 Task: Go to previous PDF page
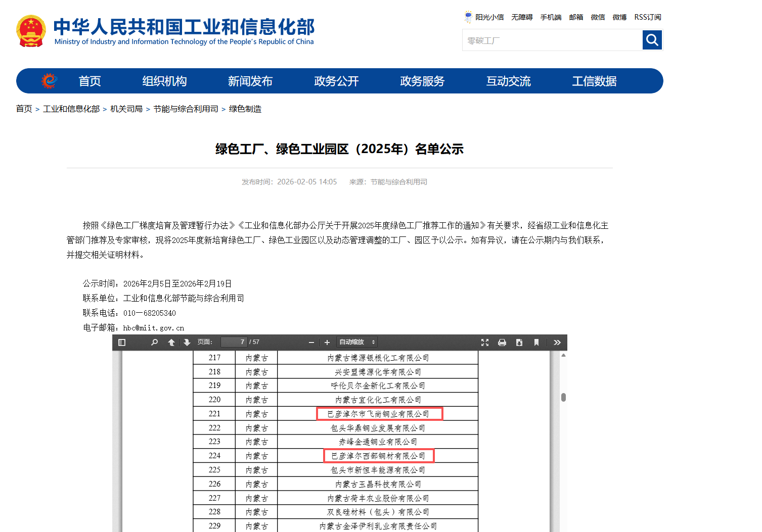pyautogui.click(x=171, y=343)
